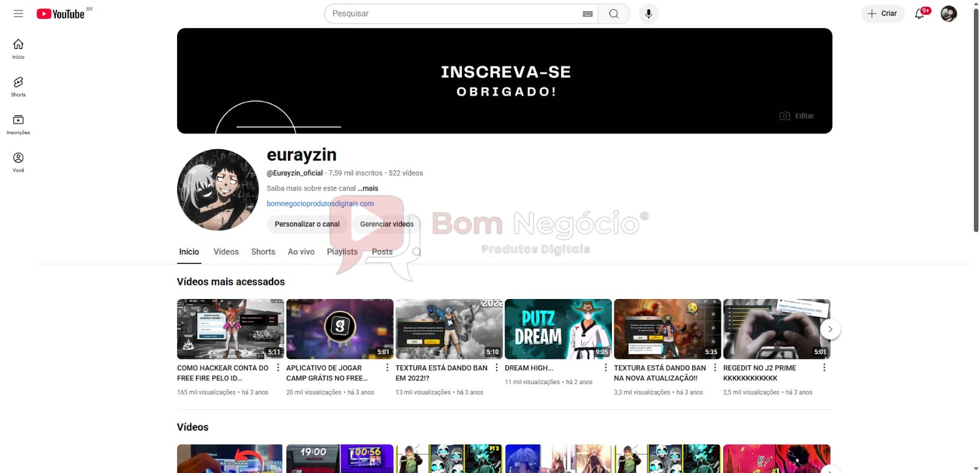The image size is (980, 473).
Task: Open the account avatar menu
Action: tap(949, 13)
